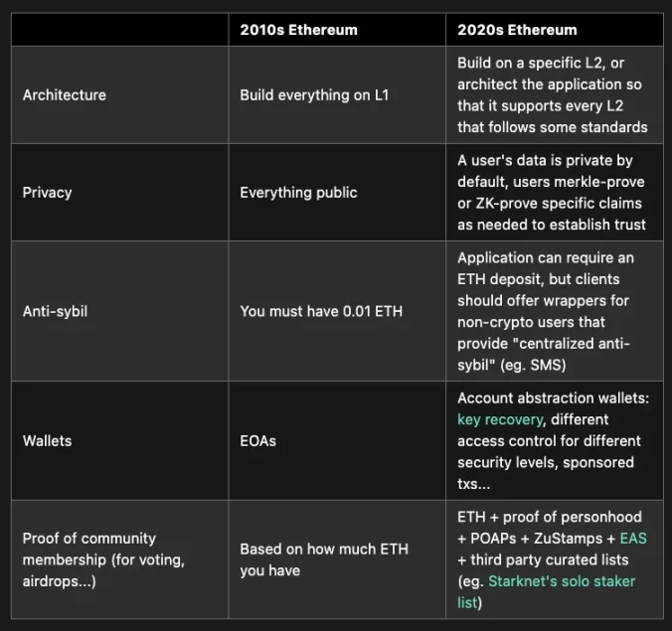
Task: Select the "Wallets" row label
Action: coord(48,440)
